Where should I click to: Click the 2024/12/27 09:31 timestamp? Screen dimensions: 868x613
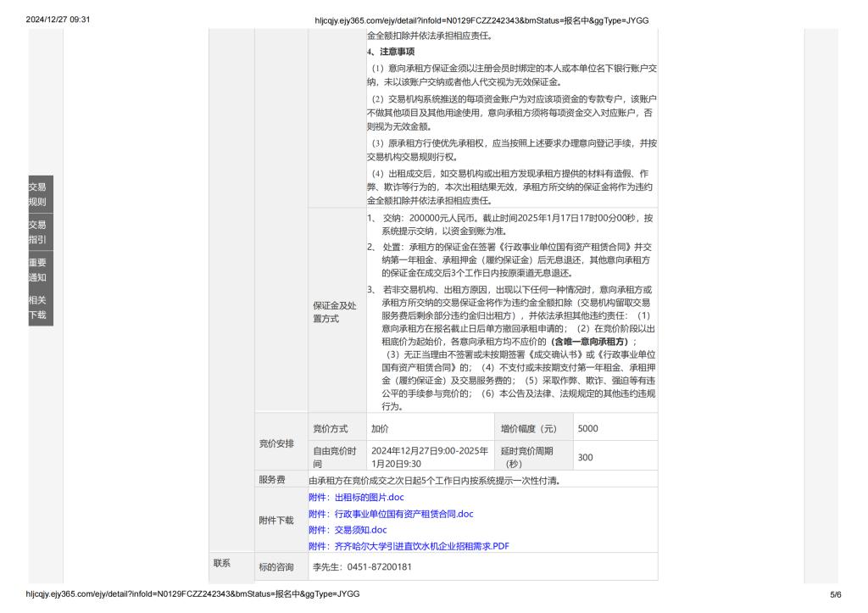click(x=58, y=20)
